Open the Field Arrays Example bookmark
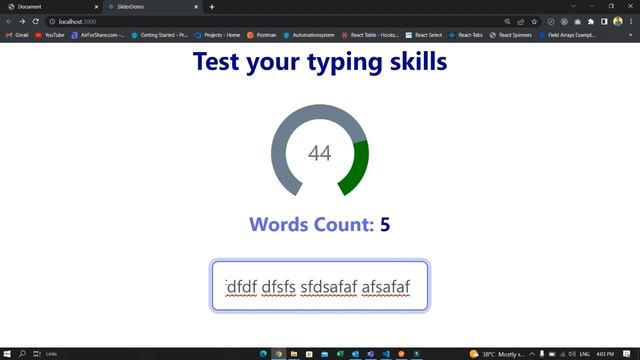The height and width of the screenshot is (360, 640). [567, 35]
